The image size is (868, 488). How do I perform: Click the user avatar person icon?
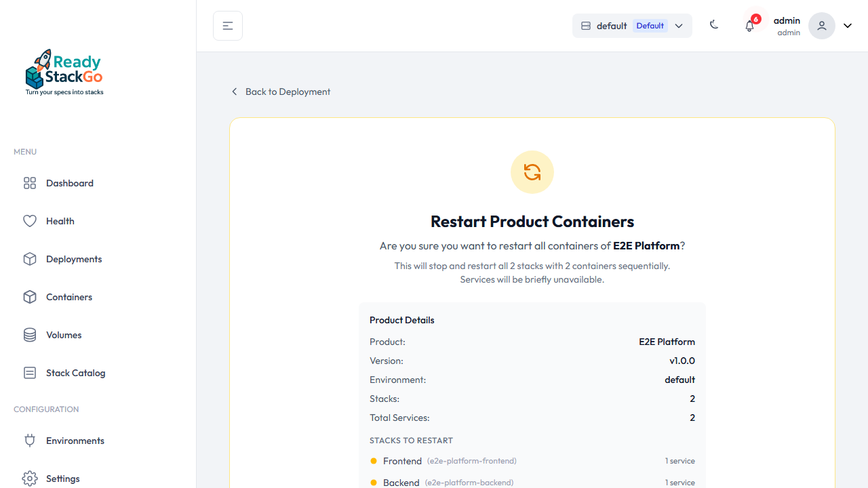click(x=821, y=25)
